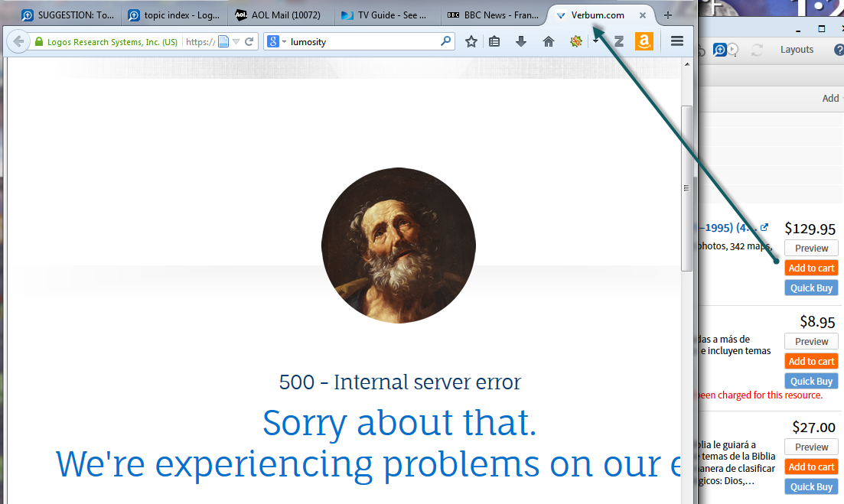Open the "–1995) (4..." resource title link
The image size is (844, 504).
pos(728,227)
